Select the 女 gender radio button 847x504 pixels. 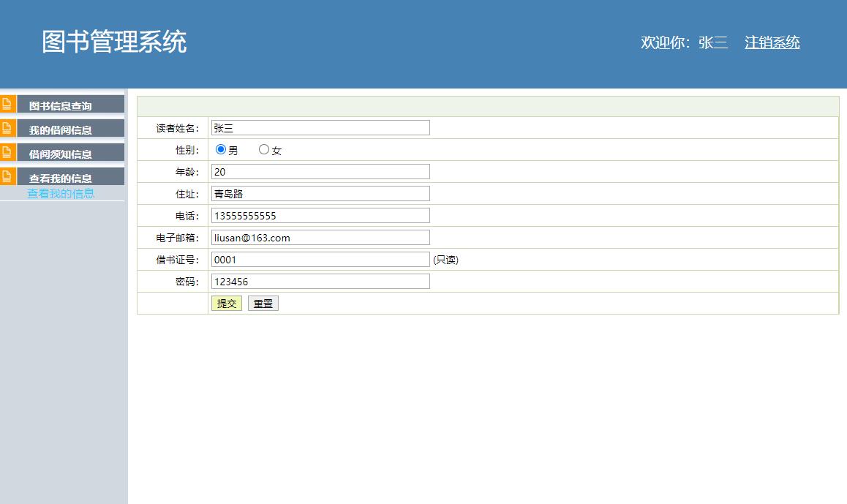click(x=263, y=149)
